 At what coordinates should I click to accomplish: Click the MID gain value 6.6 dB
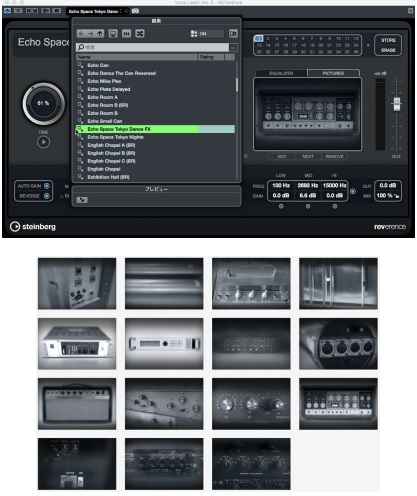(308, 195)
